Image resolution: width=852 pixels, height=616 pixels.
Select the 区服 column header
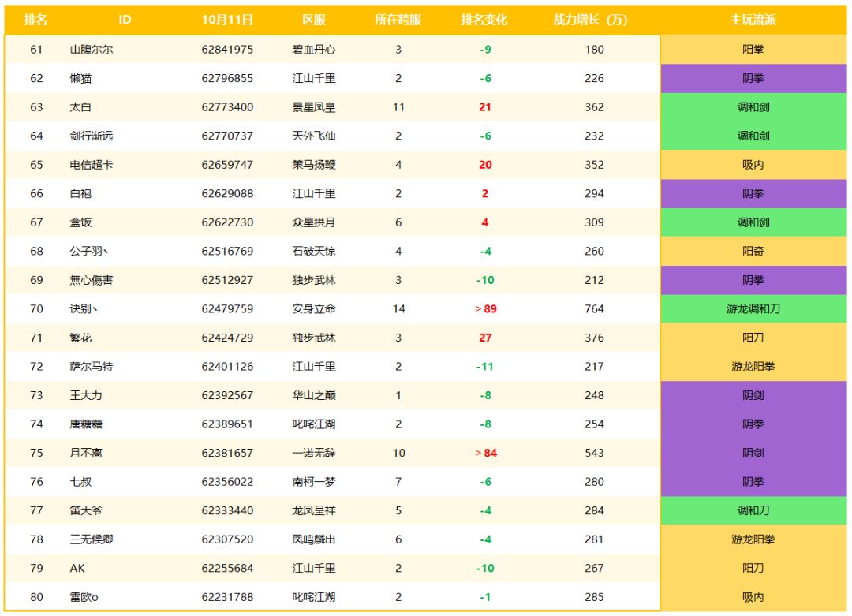tap(314, 20)
